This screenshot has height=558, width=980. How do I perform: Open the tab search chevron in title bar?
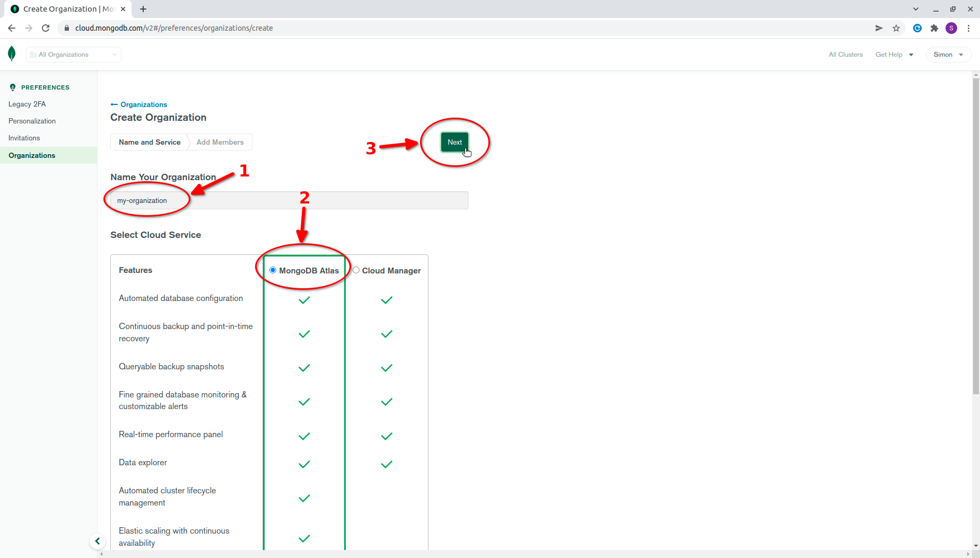pos(916,9)
